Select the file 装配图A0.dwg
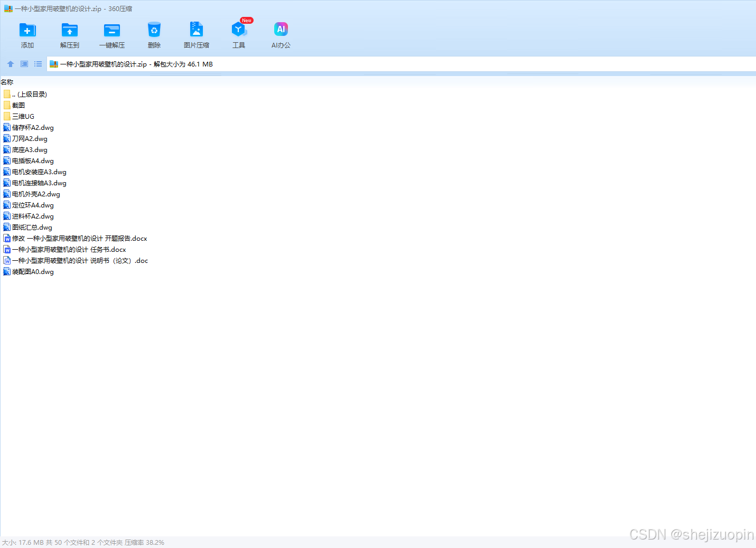Viewport: 756px width, 548px height. click(x=29, y=271)
